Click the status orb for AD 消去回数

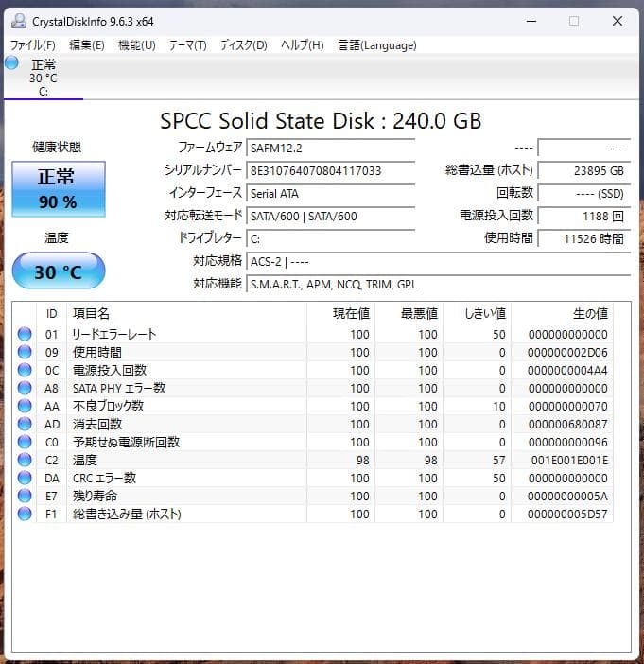[x=25, y=424]
